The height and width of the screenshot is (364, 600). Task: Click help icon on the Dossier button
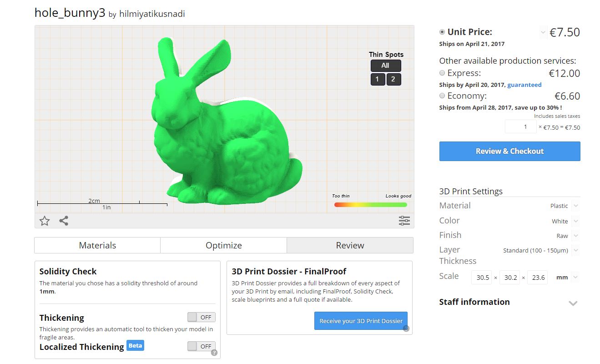pyautogui.click(x=406, y=329)
